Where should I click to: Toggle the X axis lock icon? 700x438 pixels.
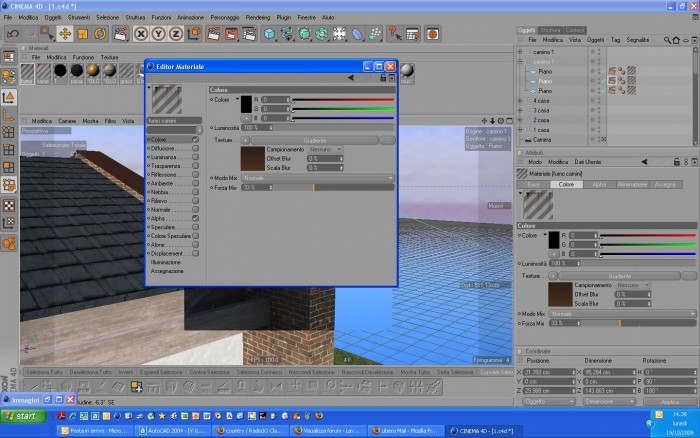coord(141,34)
